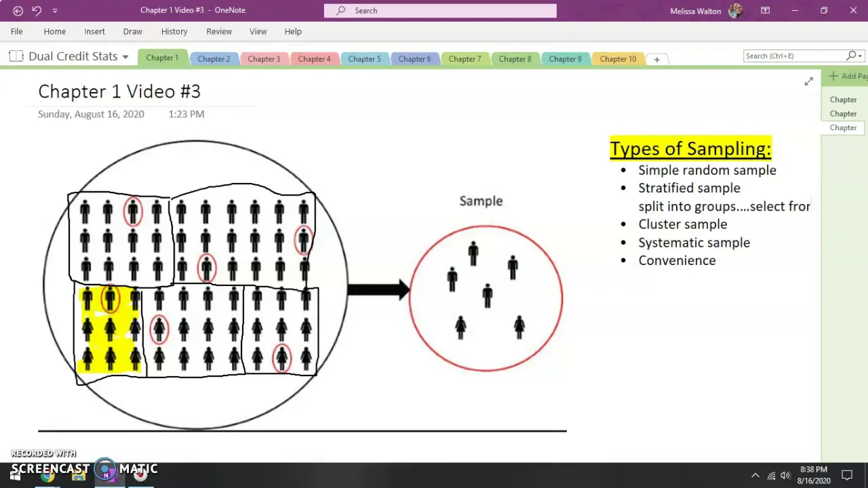Click the Add Page button

848,77
